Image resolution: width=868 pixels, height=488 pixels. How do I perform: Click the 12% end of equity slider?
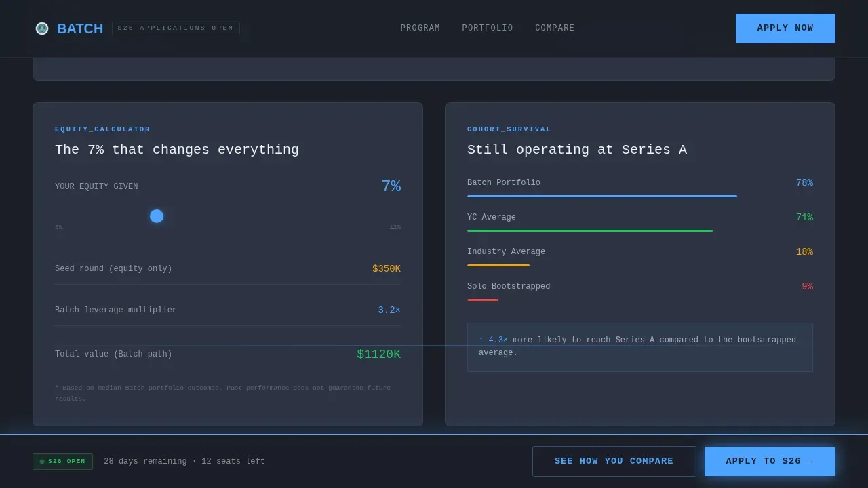click(x=395, y=228)
